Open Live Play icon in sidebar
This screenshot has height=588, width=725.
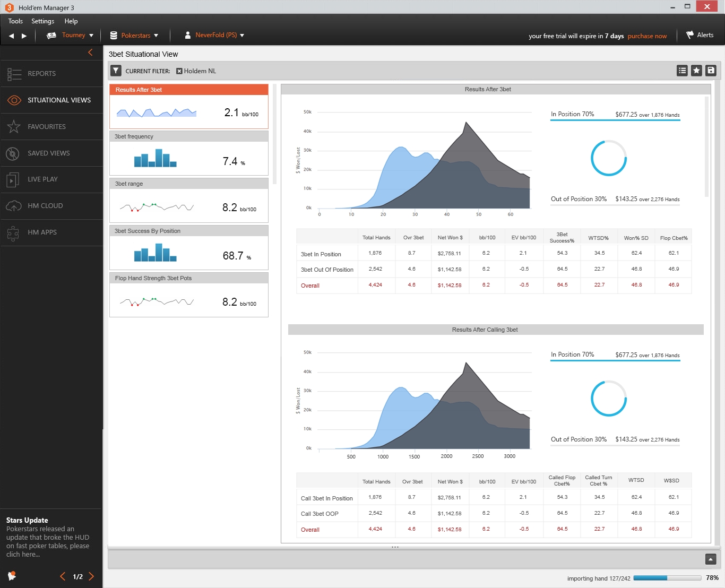(13, 179)
